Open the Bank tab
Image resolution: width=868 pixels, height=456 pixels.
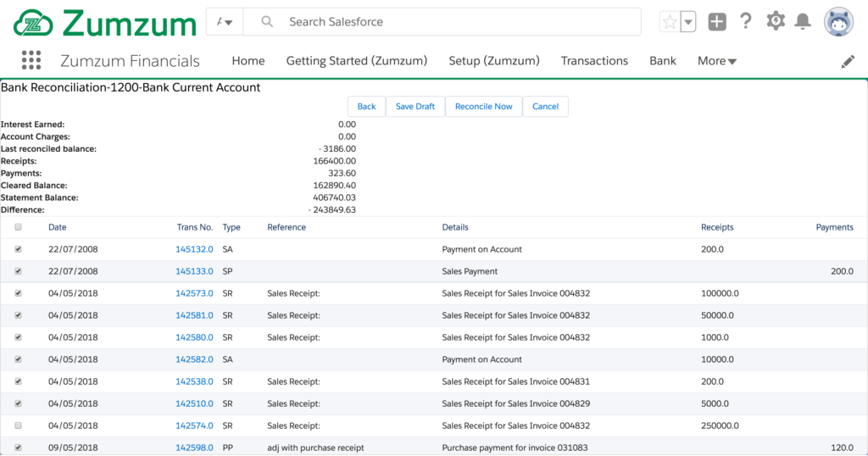[x=663, y=61]
